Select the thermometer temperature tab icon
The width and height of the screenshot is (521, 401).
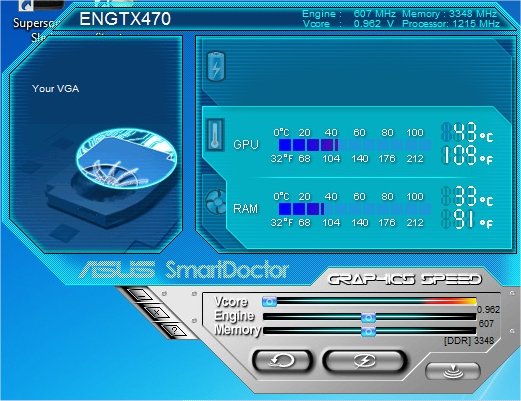pos(215,135)
